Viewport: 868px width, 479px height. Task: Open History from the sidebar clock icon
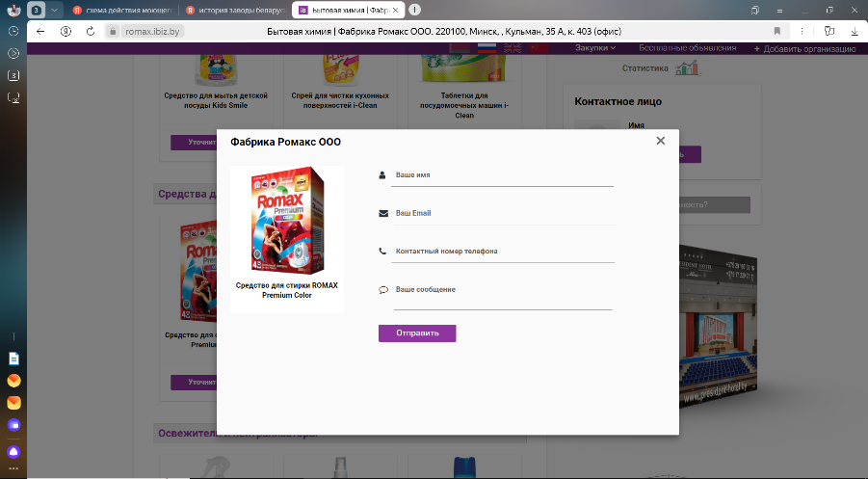click(x=13, y=31)
